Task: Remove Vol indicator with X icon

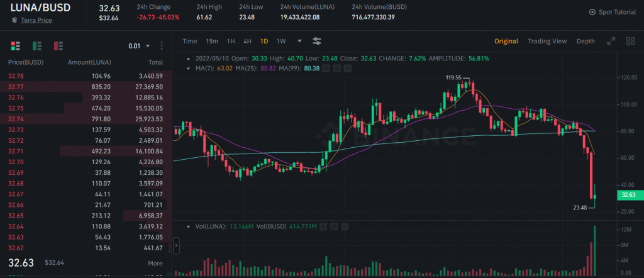Action: coord(345,226)
